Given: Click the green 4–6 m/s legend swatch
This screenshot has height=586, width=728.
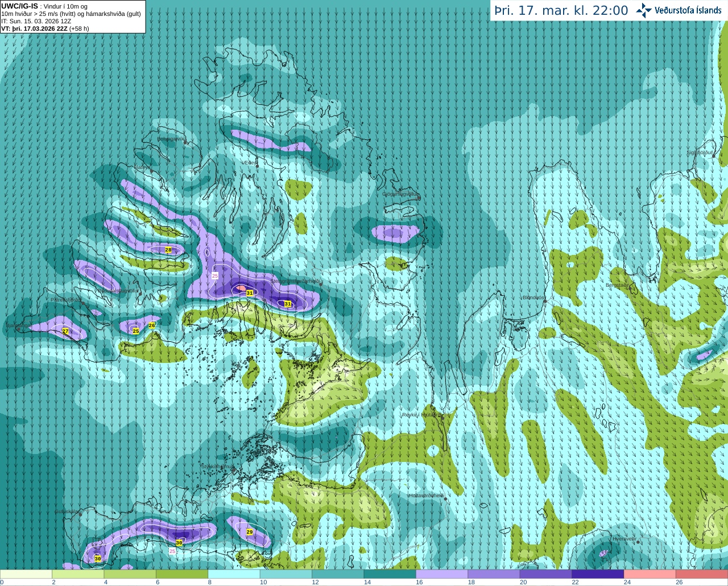Looking at the screenshot, I should 130,574.
